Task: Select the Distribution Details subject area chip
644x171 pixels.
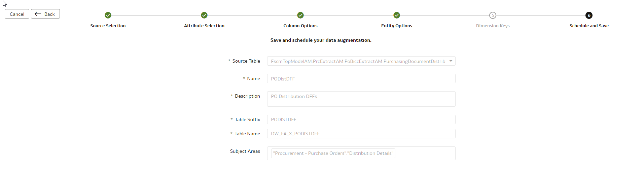Action: click(x=333, y=153)
